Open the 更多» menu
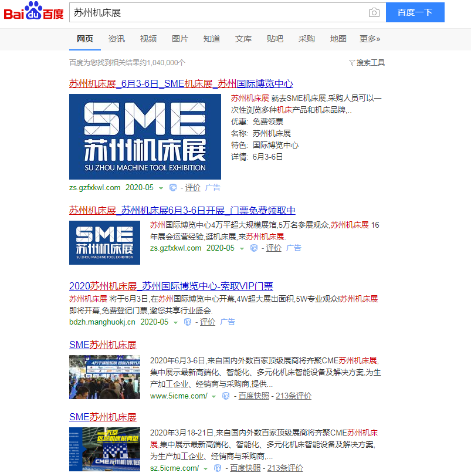This screenshot has height=476, width=471. click(370, 39)
